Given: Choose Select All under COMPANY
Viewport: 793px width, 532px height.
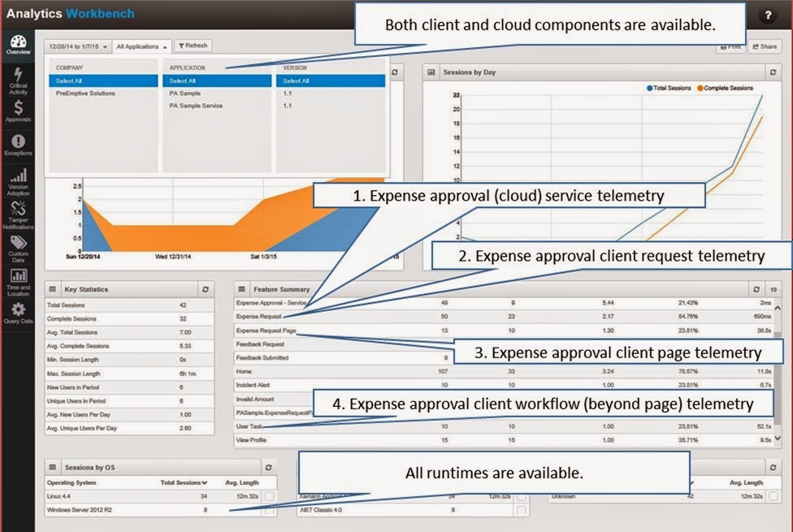Looking at the screenshot, I should (x=103, y=81).
